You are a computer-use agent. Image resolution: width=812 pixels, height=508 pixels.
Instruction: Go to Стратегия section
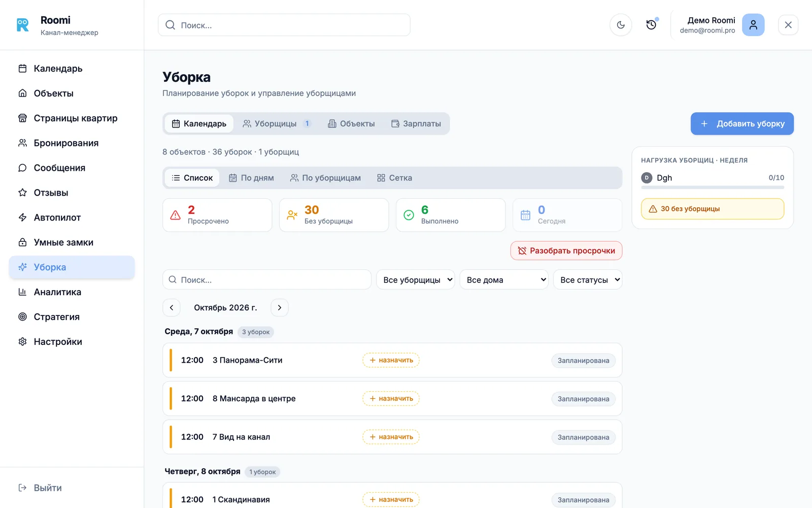[x=72, y=317]
